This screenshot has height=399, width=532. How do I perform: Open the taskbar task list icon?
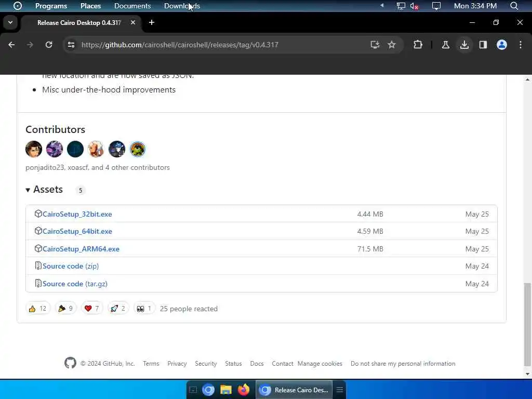[x=340, y=390]
